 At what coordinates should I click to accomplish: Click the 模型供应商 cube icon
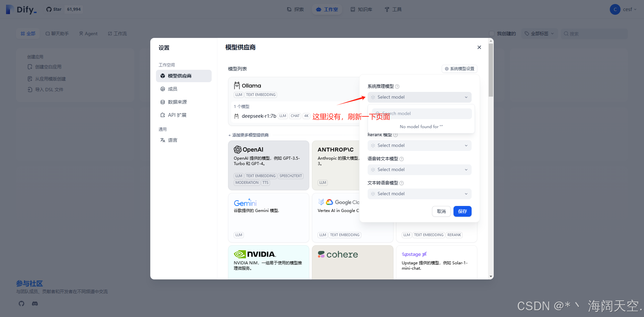[x=163, y=76]
